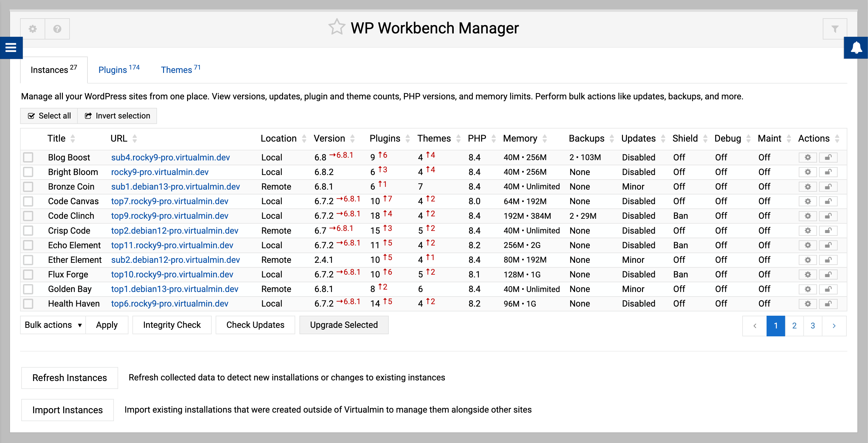Click the Check Updates button

click(255, 325)
